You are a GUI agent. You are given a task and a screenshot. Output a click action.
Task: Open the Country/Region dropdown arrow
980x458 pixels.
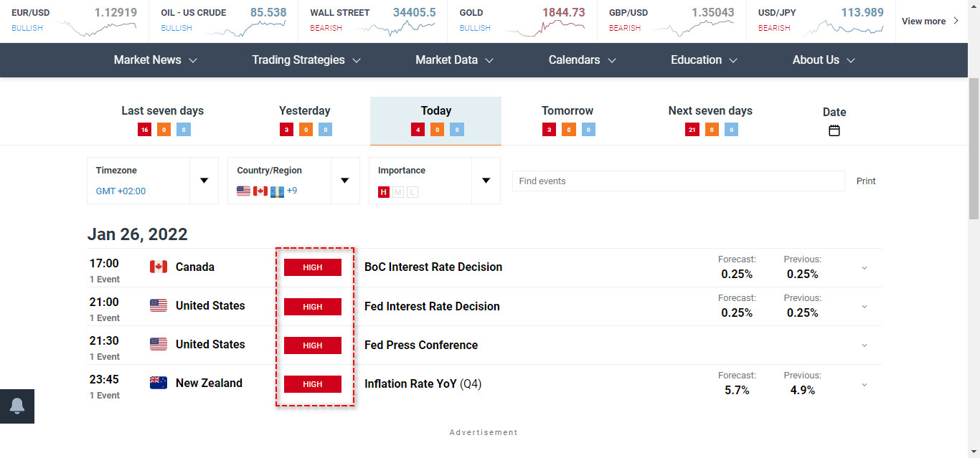[x=344, y=181]
